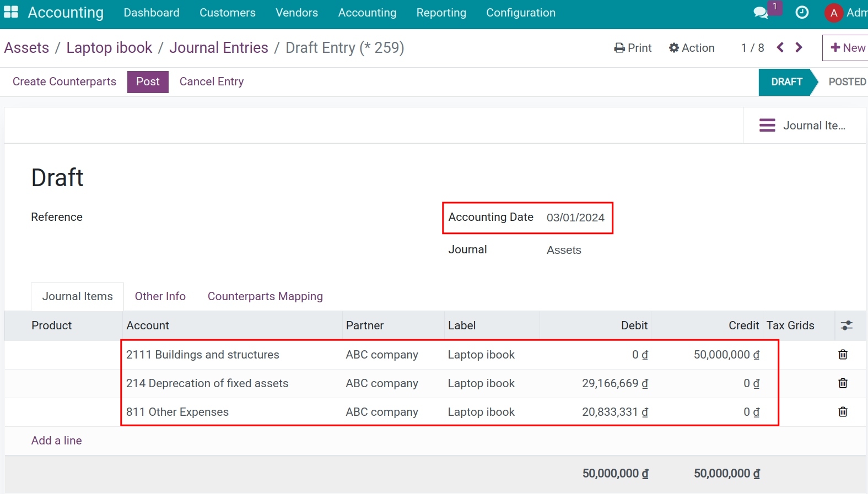
Task: Open the Reporting menu
Action: pyautogui.click(x=441, y=13)
